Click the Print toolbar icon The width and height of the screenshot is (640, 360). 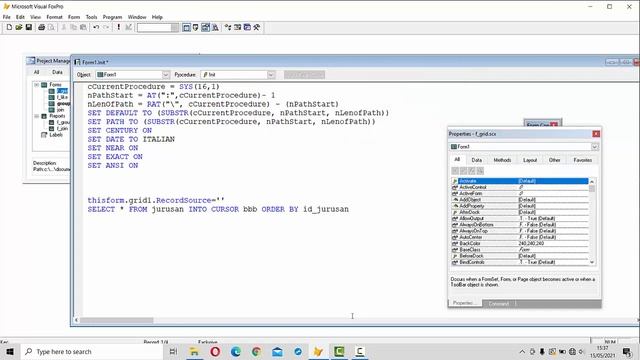point(41,27)
